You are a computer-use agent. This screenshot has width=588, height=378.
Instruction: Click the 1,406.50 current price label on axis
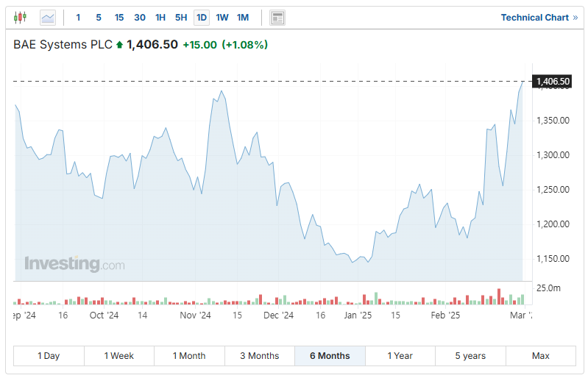(553, 82)
